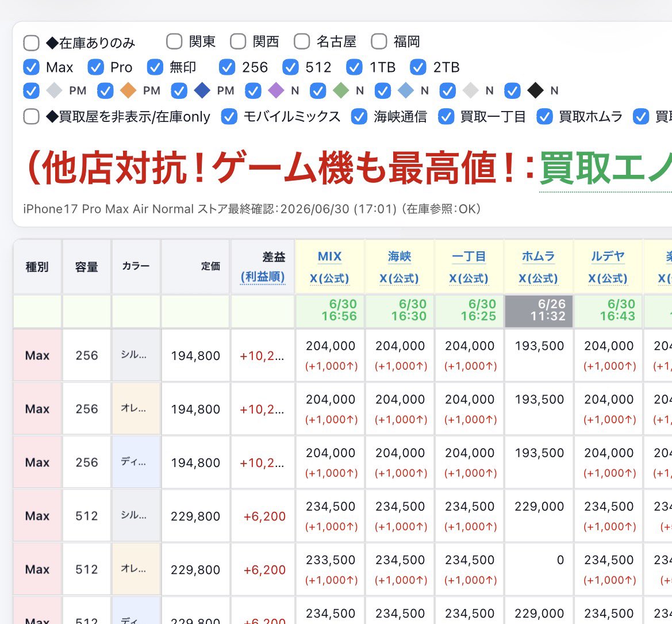Open the 海峡 shop header link
The width and height of the screenshot is (672, 624).
pos(400,257)
